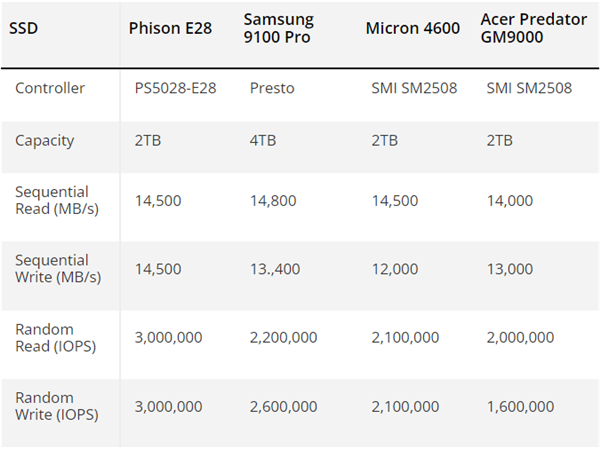Select the Micron 4600 column header

[x=413, y=28]
